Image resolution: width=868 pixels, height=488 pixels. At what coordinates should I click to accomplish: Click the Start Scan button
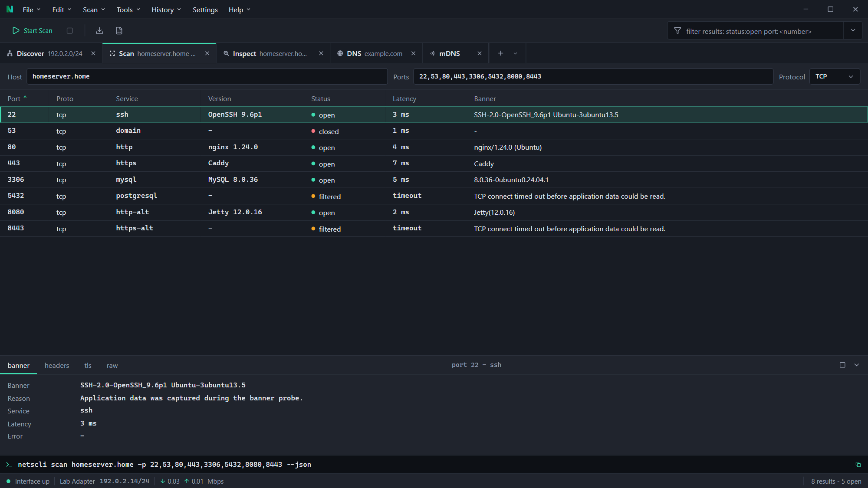33,30
